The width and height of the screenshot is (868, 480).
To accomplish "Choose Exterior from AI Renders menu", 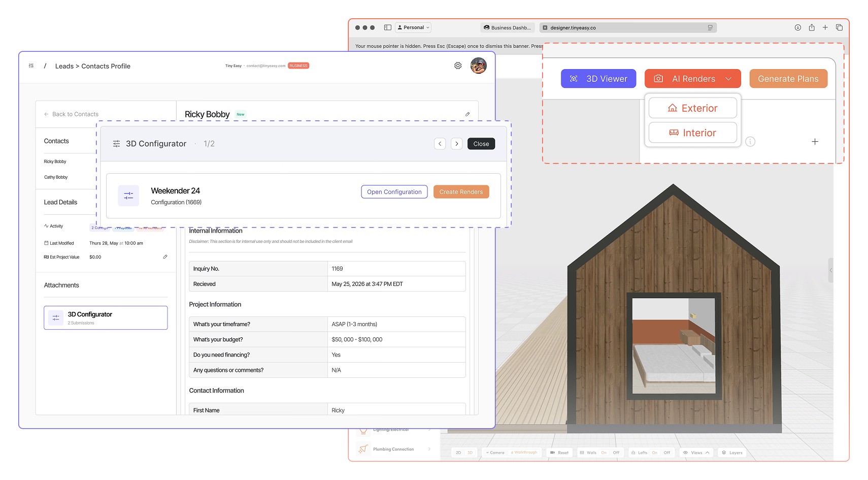I will pyautogui.click(x=692, y=108).
